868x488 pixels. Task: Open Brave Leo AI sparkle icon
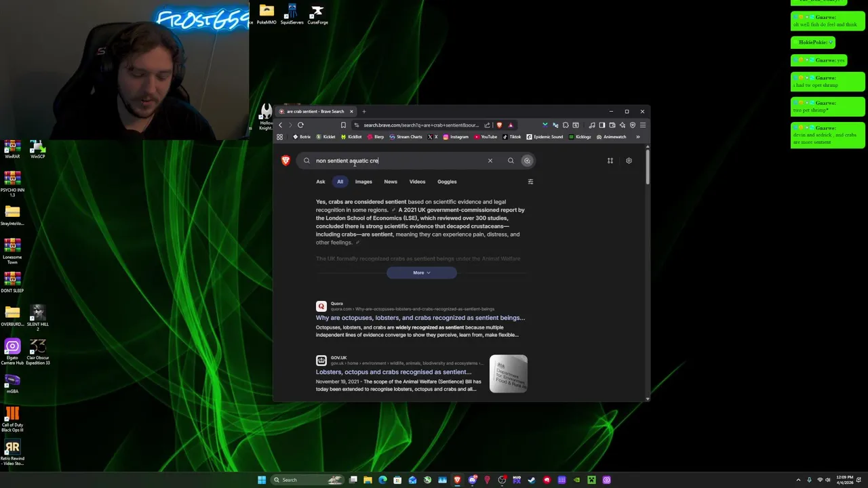click(623, 125)
